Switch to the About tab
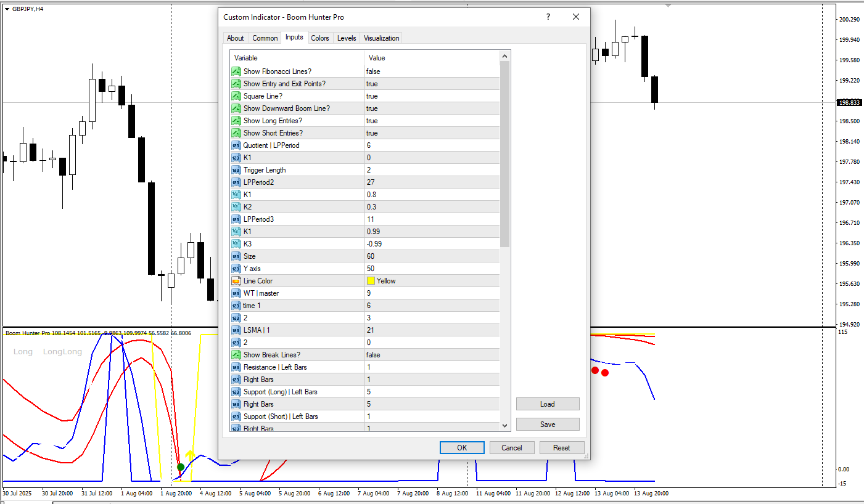 (x=236, y=38)
